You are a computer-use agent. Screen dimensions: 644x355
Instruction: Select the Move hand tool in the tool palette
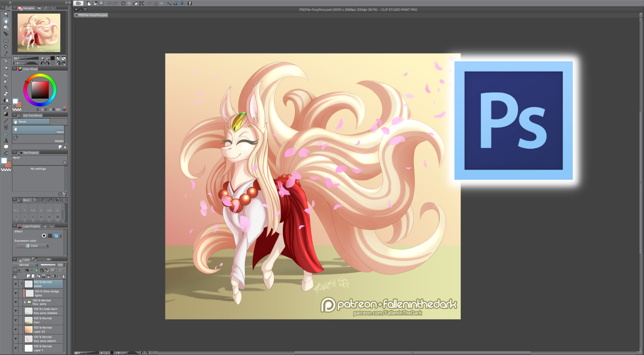coord(6,21)
